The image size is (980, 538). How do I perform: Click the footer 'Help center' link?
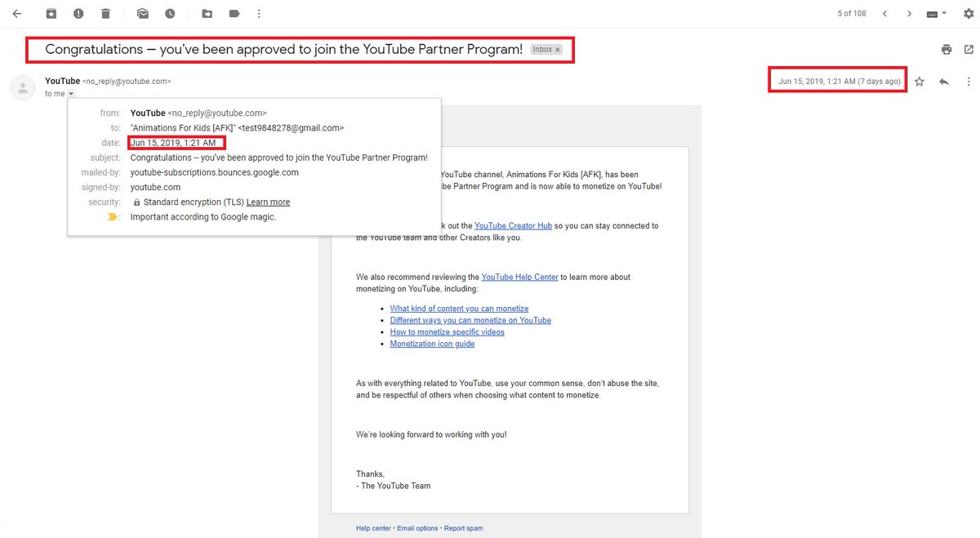pos(373,528)
